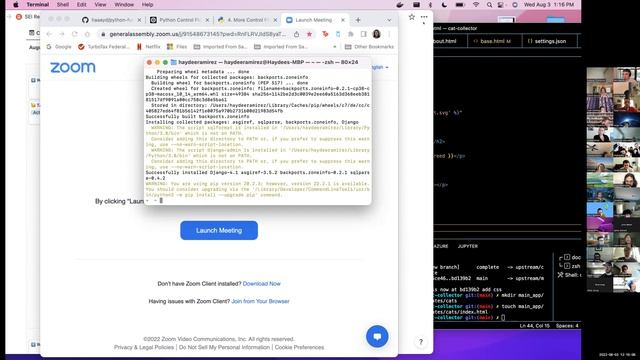Switch to settings.json tab in VS Code
The height and width of the screenshot is (360, 640).
coord(549,41)
